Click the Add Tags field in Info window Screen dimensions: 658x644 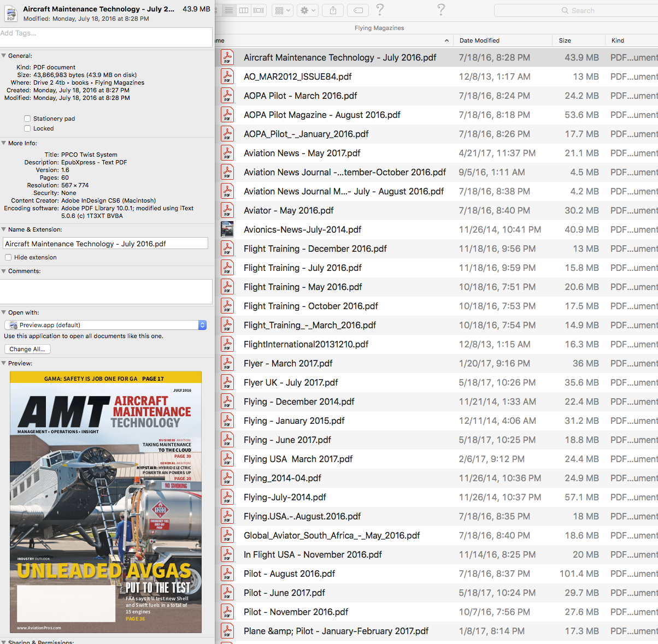click(x=106, y=37)
